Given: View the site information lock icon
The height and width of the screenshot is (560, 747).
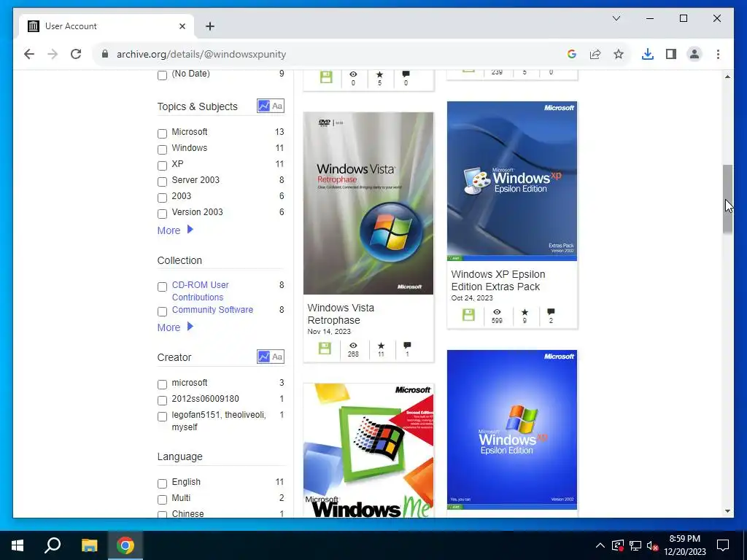Looking at the screenshot, I should [105, 54].
